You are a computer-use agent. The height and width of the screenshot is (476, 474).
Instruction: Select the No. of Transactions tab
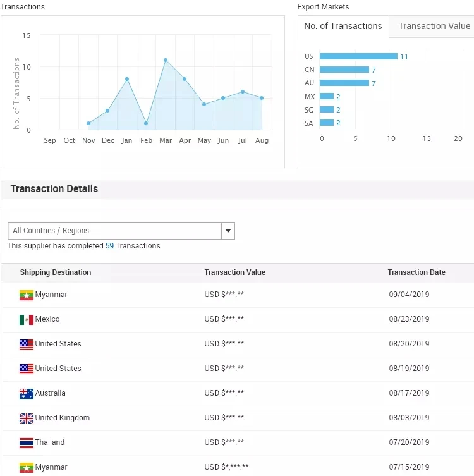click(x=343, y=27)
